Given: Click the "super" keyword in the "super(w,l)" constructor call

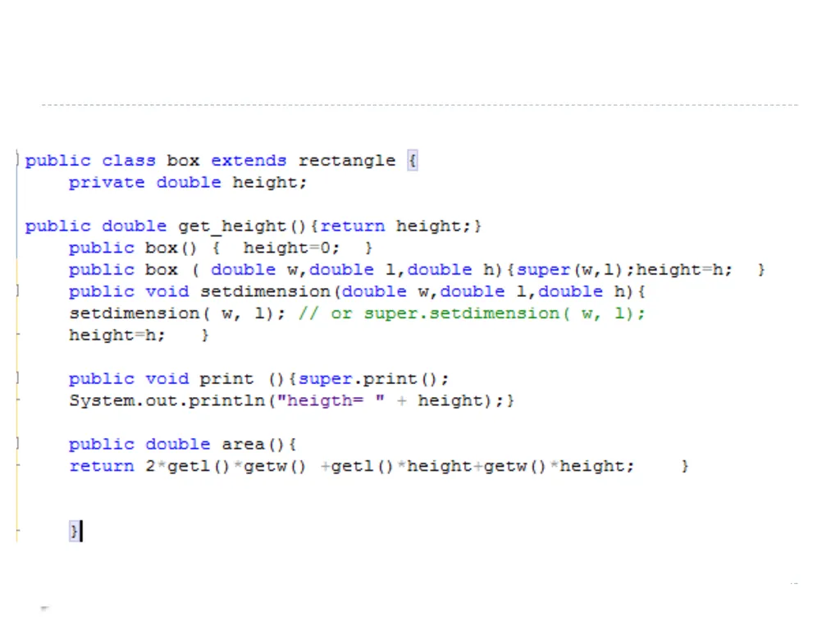Looking at the screenshot, I should [543, 270].
